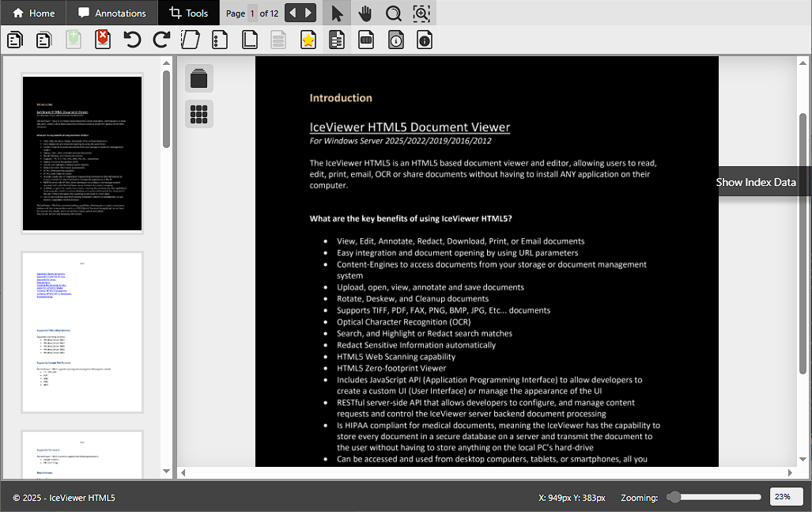Click the blank page border icon
The image size is (812, 512).
click(x=250, y=40)
